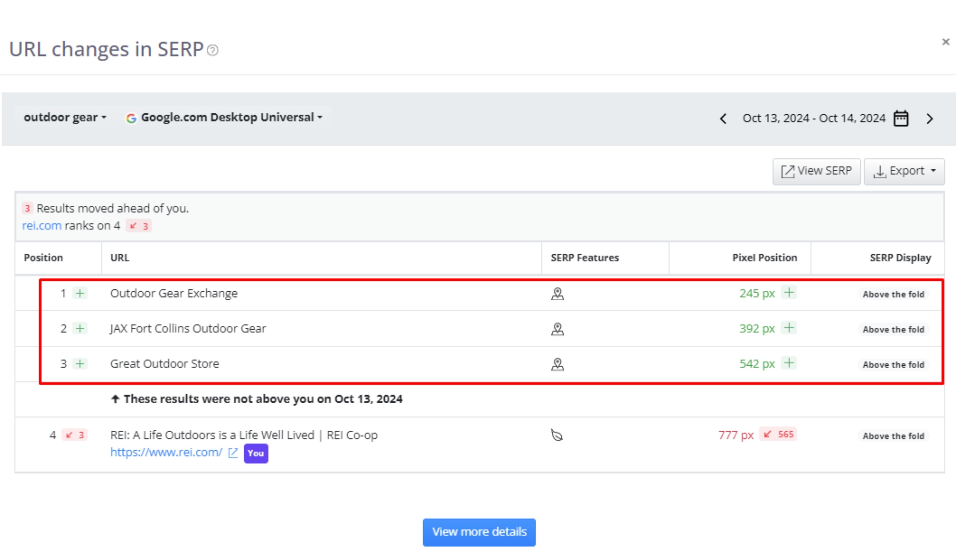Select the JAX Fort Collins Outdoor Gear result
956x560 pixels.
point(188,328)
